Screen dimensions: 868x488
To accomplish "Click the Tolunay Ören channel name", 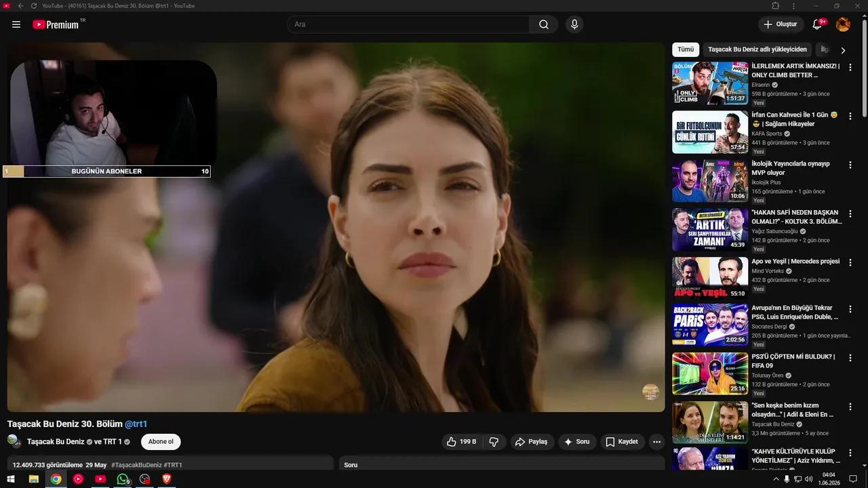I will (x=767, y=375).
